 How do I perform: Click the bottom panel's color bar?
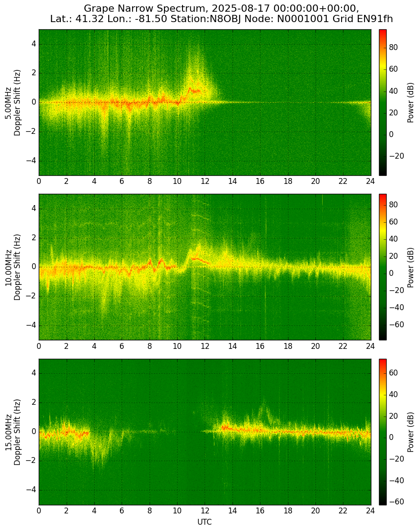(383, 432)
